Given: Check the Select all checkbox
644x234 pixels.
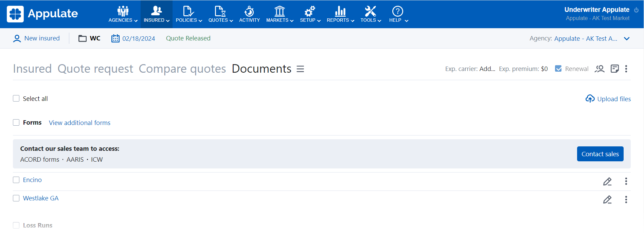Looking at the screenshot, I should point(16,98).
